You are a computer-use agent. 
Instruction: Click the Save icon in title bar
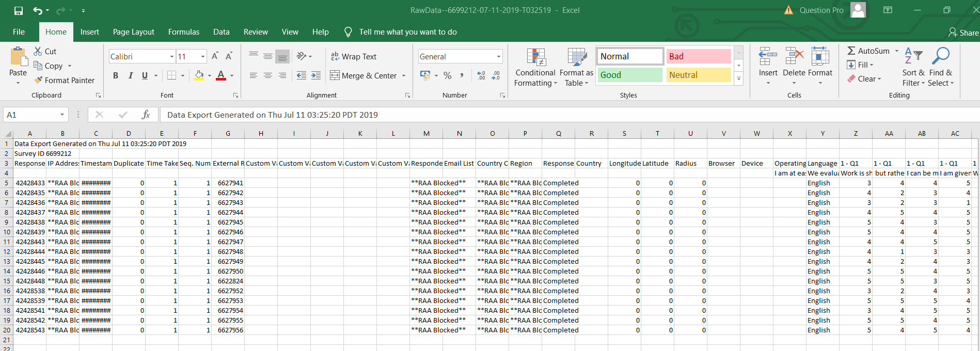[19, 10]
